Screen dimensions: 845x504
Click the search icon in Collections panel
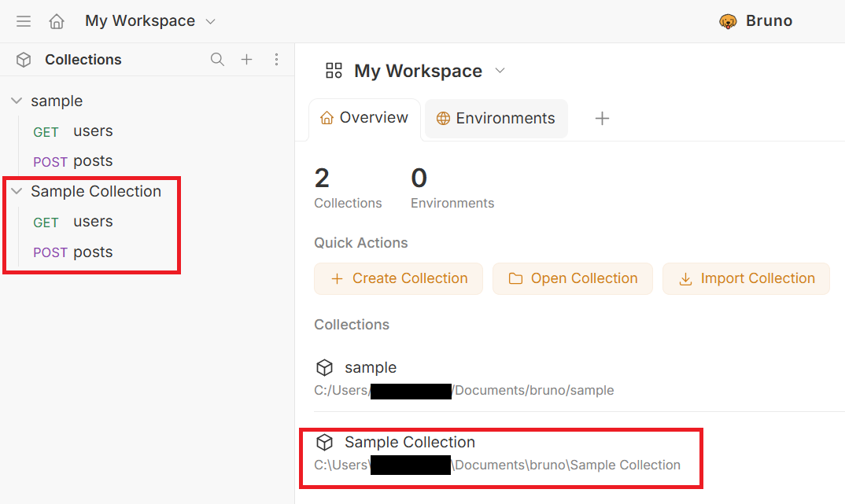[217, 60]
